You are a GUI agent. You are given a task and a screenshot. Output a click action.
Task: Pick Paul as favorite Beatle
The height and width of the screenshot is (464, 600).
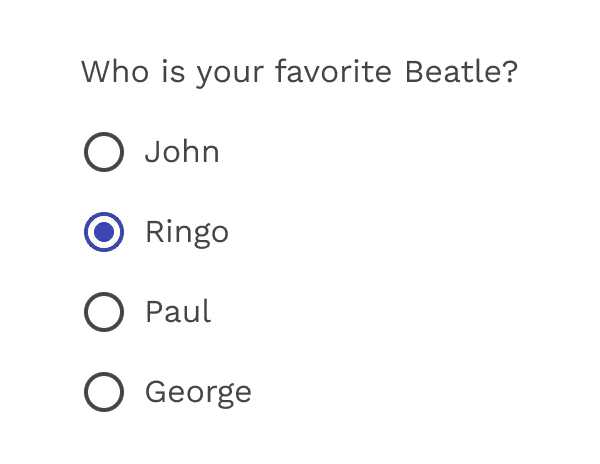pyautogui.click(x=104, y=313)
